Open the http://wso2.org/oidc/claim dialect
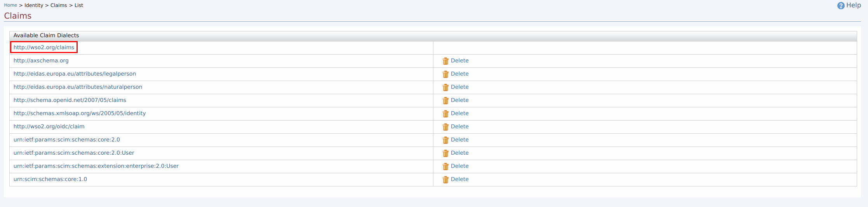This screenshot has height=207, width=868. [x=49, y=126]
